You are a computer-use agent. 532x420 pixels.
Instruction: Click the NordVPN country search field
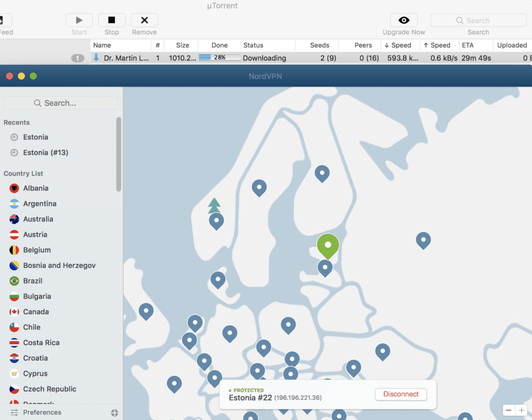(x=60, y=103)
